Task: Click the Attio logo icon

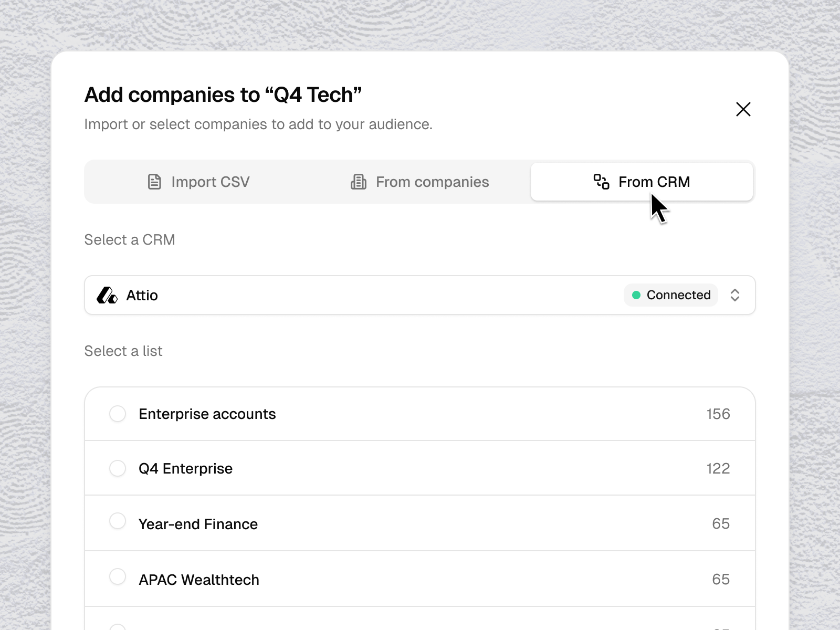Action: (x=107, y=296)
